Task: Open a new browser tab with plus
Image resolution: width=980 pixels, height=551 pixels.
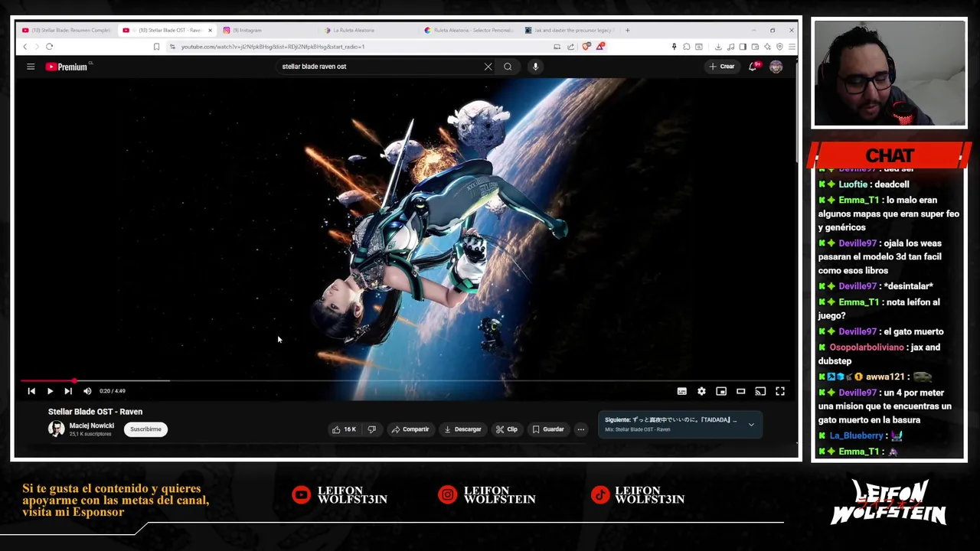Action: pos(627,30)
